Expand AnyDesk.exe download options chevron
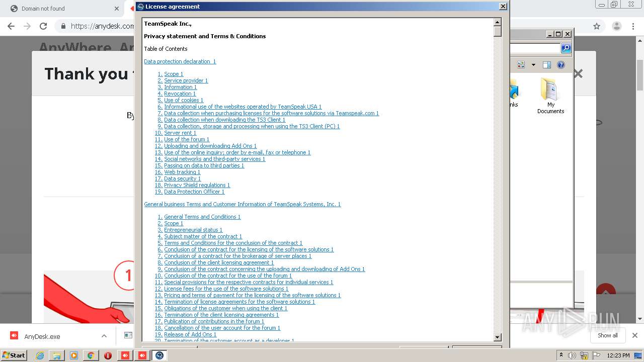This screenshot has width=644, height=362. click(104, 336)
